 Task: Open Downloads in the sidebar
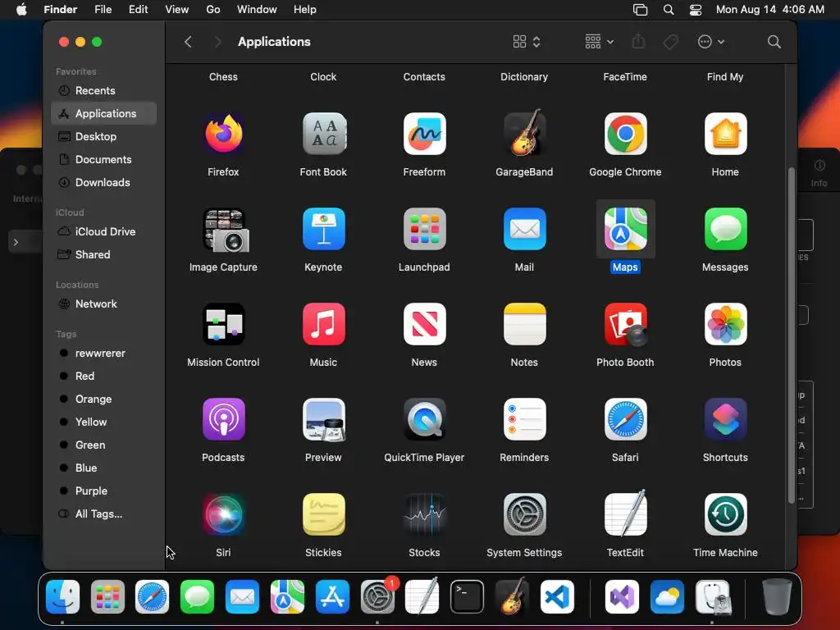pos(104,183)
